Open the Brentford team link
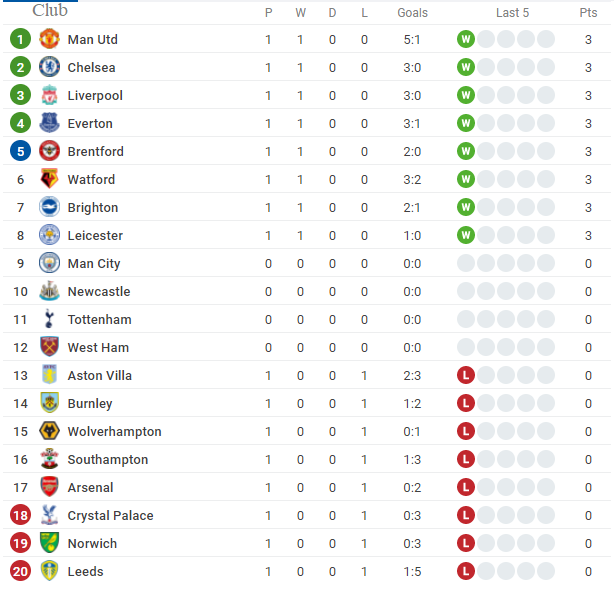The height and width of the screenshot is (589, 614). (96, 151)
